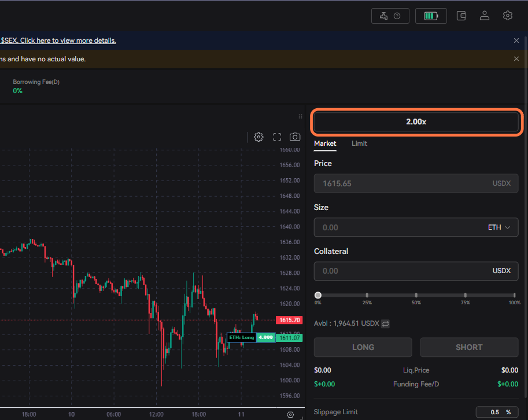This screenshot has width=528, height=420.
Task: Open the 2.00x leverage selector
Action: 416,122
